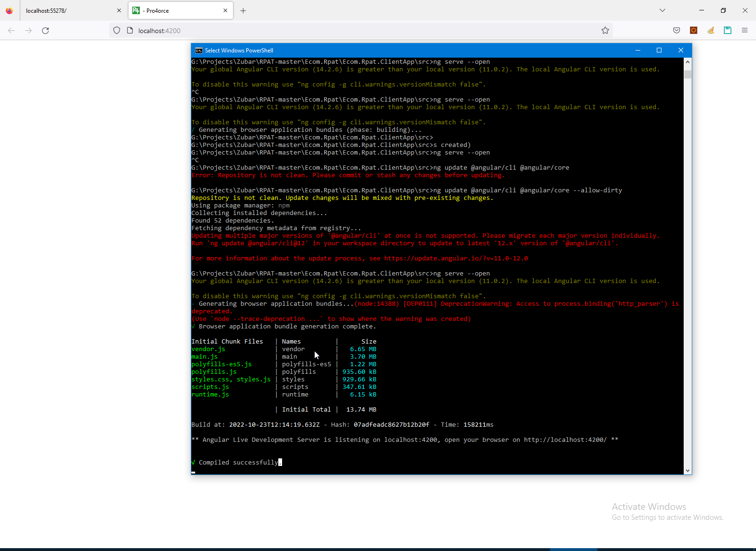
Task: Click the PowerShell window title icon
Action: tap(199, 51)
